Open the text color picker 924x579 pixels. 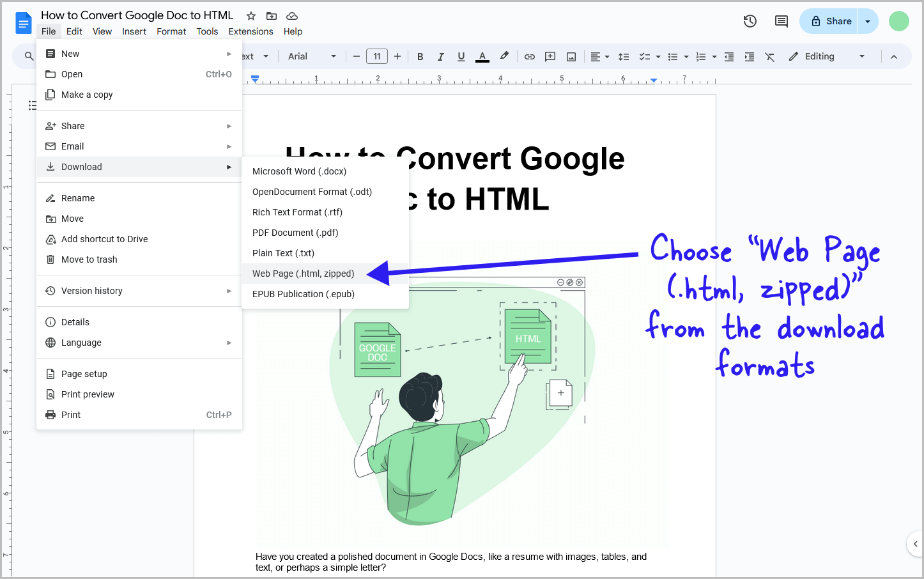[x=482, y=56]
